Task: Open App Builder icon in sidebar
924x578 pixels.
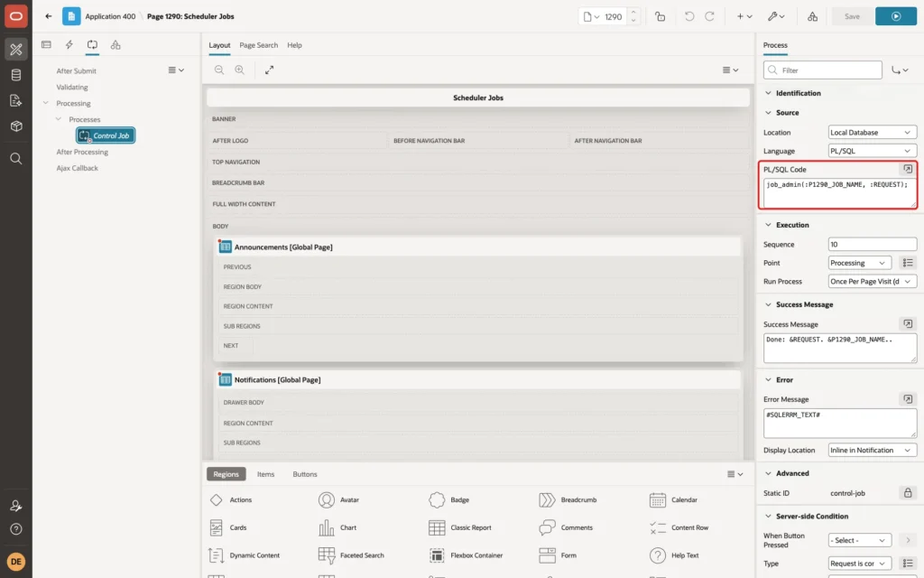Action: [x=16, y=50]
